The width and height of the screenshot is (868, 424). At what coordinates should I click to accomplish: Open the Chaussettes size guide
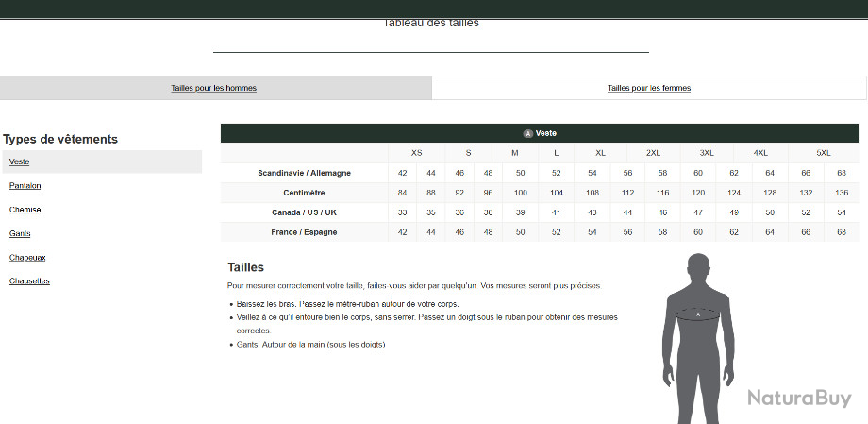pos(29,280)
